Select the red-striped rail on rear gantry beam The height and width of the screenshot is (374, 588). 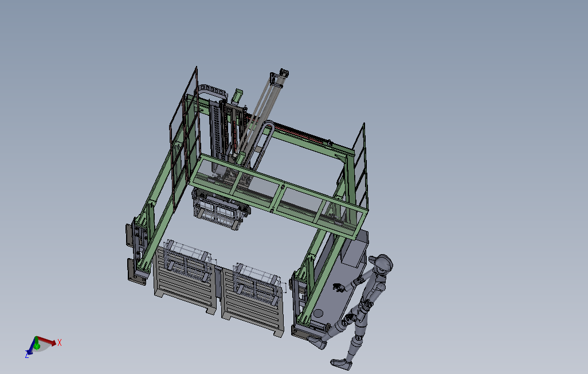pos(289,130)
